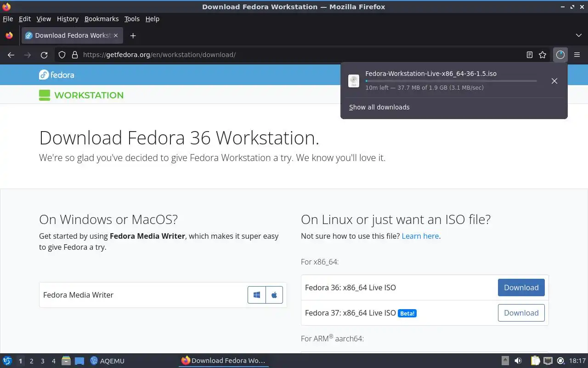Open the Bookmarks menu

pos(102,19)
